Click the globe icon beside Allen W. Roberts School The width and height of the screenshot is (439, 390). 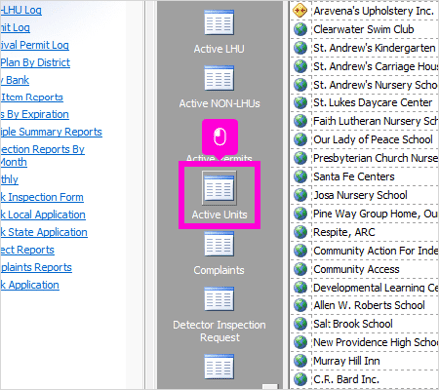(300, 305)
